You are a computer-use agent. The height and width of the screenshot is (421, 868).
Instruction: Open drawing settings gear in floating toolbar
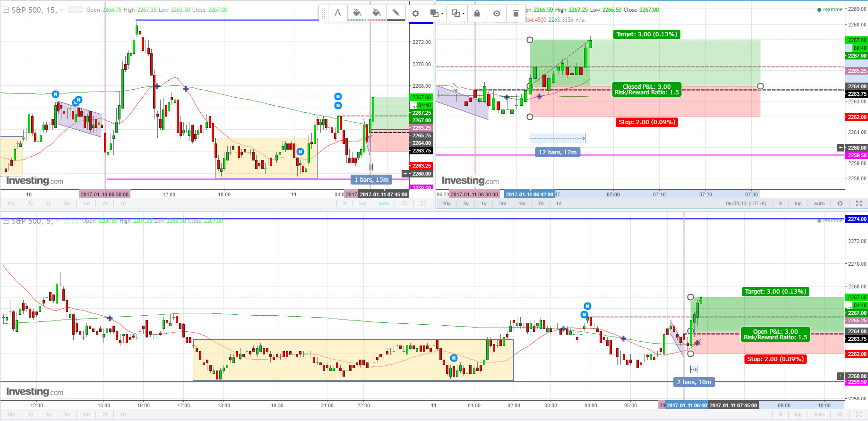click(x=415, y=13)
